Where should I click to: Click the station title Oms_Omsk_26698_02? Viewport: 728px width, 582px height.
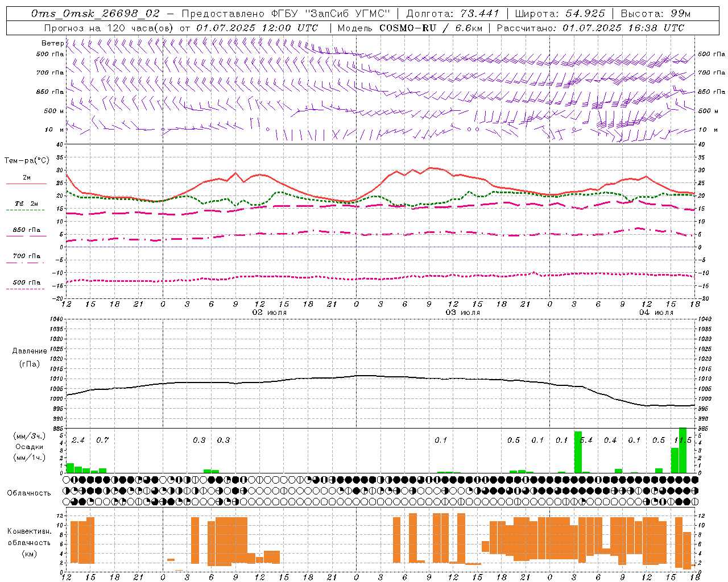coord(95,13)
